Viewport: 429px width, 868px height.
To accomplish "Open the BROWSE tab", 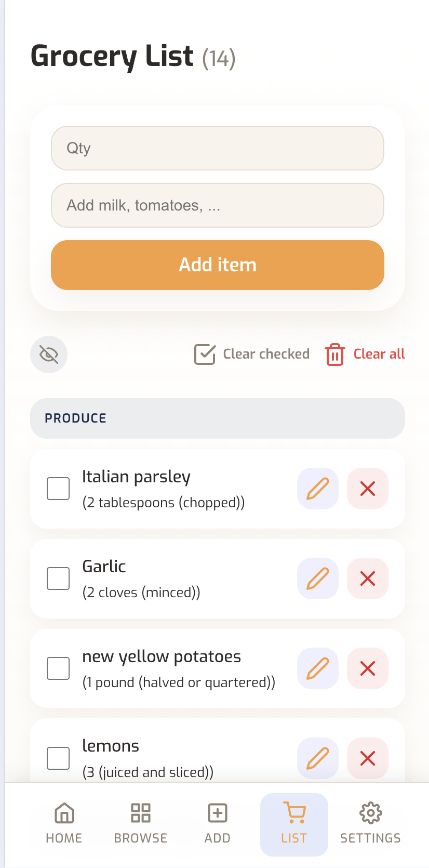I will click(x=140, y=824).
